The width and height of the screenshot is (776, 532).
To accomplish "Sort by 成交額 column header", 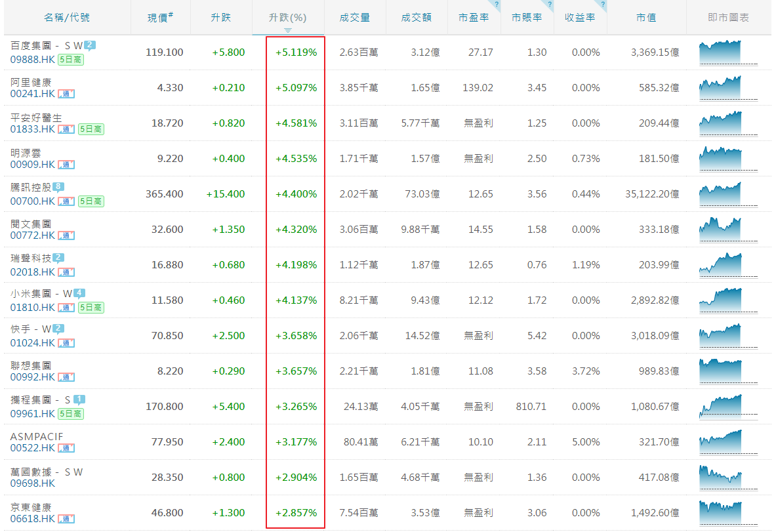I will (417, 18).
